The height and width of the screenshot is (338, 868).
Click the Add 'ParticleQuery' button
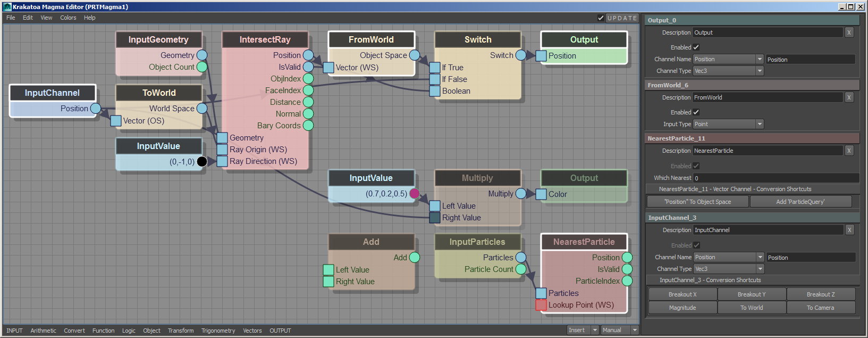pyautogui.click(x=800, y=202)
